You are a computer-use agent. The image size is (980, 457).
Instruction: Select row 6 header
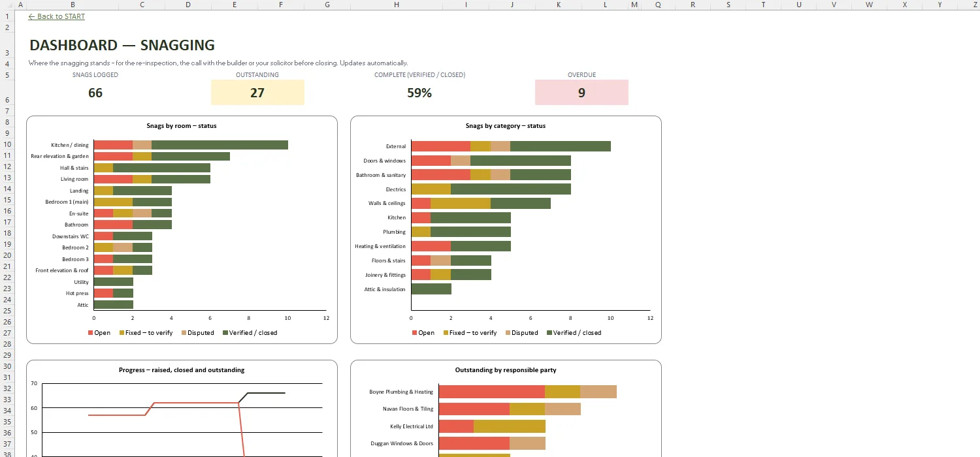pyautogui.click(x=7, y=93)
